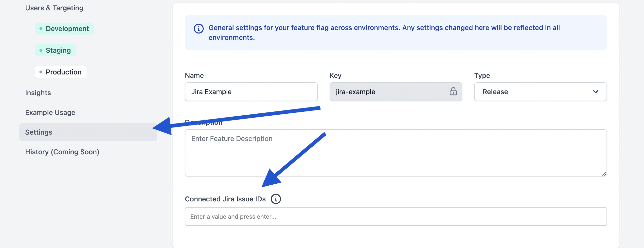Open the Insights section
Screen dimensions: 644x248
click(38, 92)
